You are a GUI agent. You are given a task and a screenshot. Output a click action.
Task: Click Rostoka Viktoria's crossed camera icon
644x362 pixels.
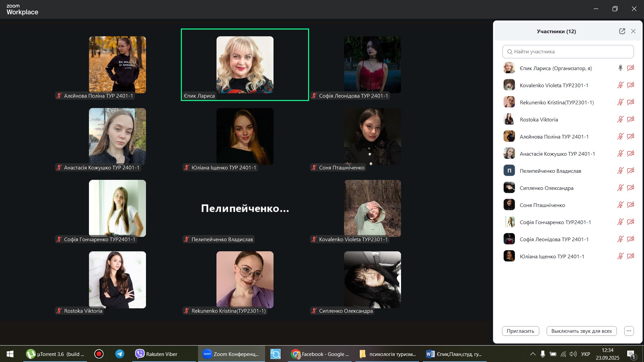631,119
